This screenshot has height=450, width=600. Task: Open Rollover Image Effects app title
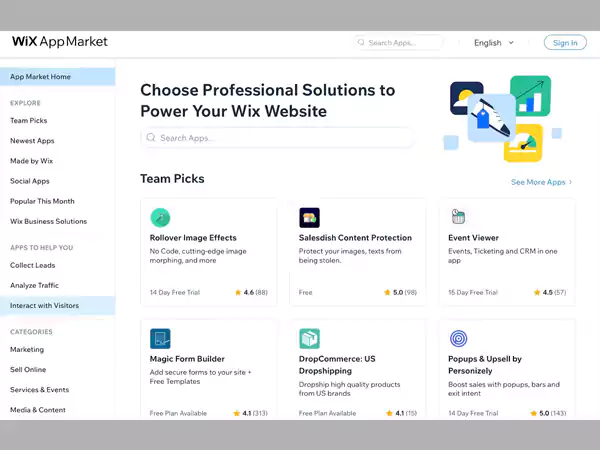pyautogui.click(x=193, y=238)
